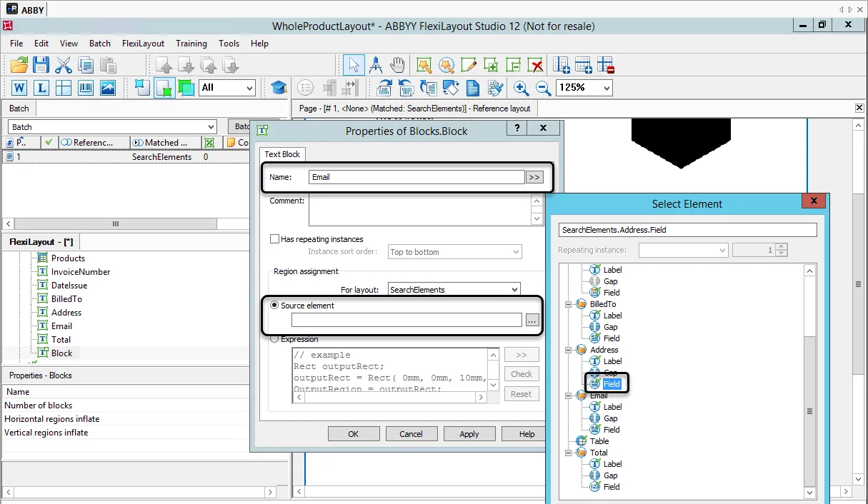Open the 125% zoom level dropdown
The width and height of the screenshot is (868, 504).
tap(584, 87)
